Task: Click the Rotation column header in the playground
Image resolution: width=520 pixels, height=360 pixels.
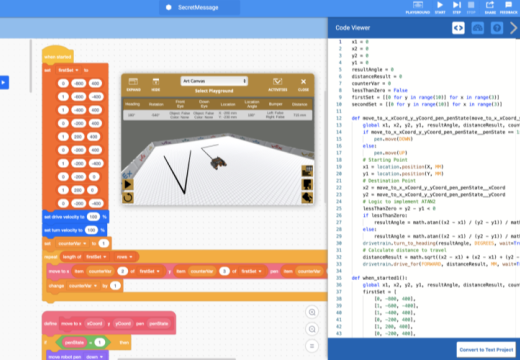Action: coord(156,104)
